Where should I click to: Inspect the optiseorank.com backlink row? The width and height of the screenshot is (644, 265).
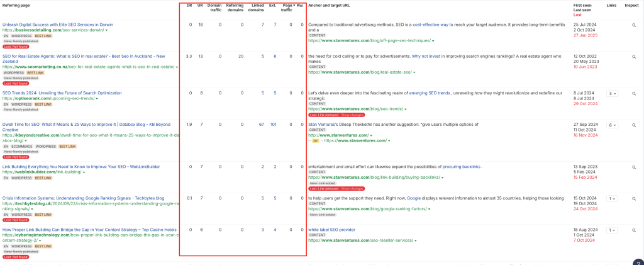(x=634, y=93)
